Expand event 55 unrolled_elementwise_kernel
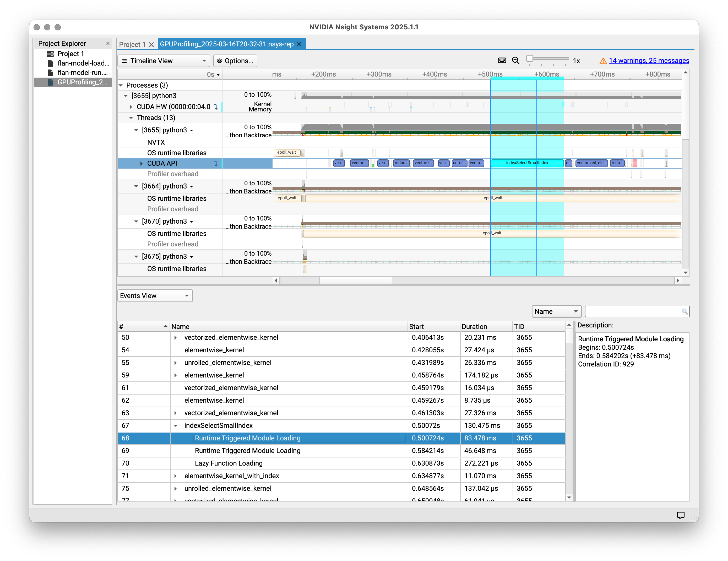The height and width of the screenshot is (561, 728). coord(176,363)
